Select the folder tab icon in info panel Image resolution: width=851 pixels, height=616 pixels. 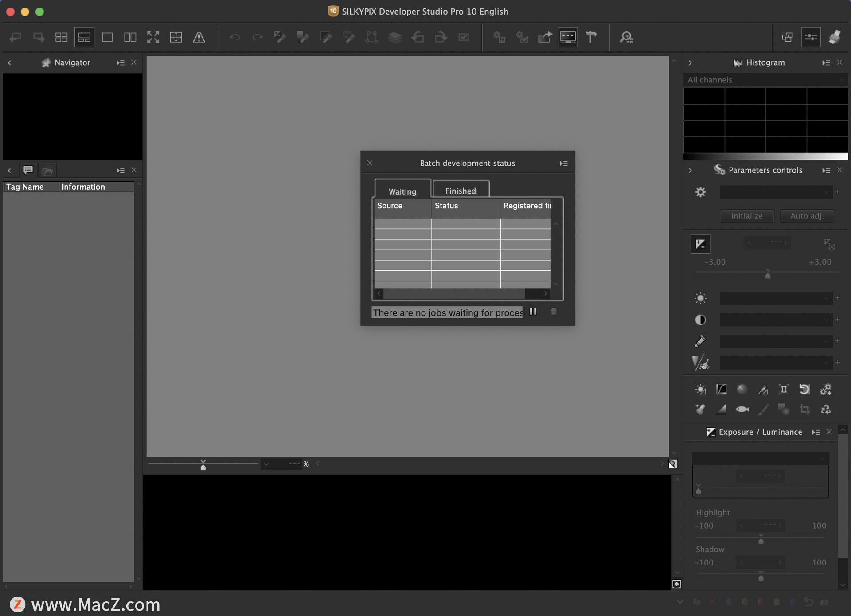[x=47, y=171]
